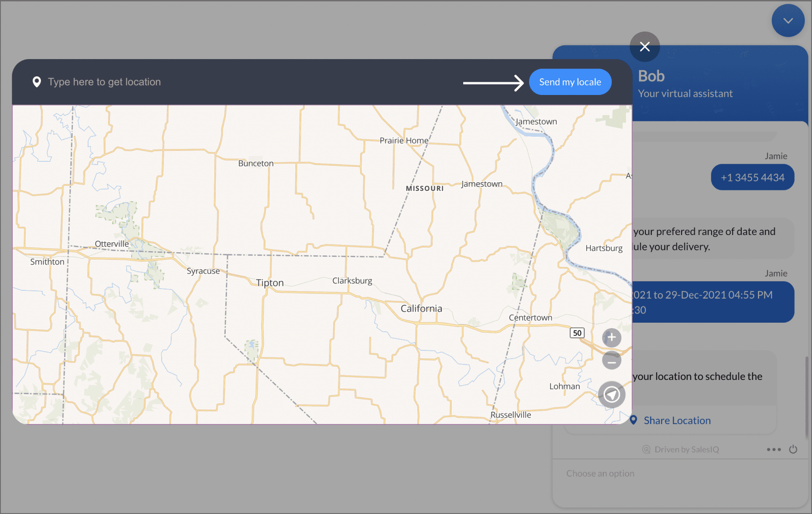Click the MISSOURI state label
The height and width of the screenshot is (514, 812).
pos(425,189)
